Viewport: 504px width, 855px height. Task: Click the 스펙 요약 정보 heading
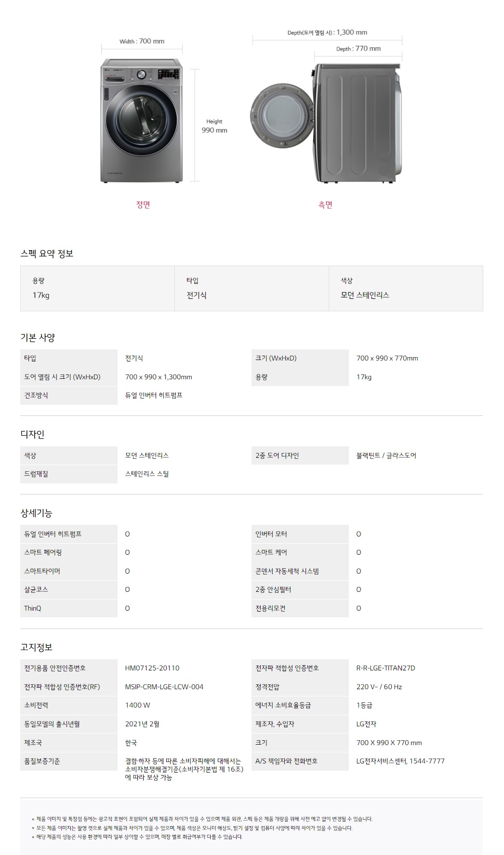tap(47, 254)
